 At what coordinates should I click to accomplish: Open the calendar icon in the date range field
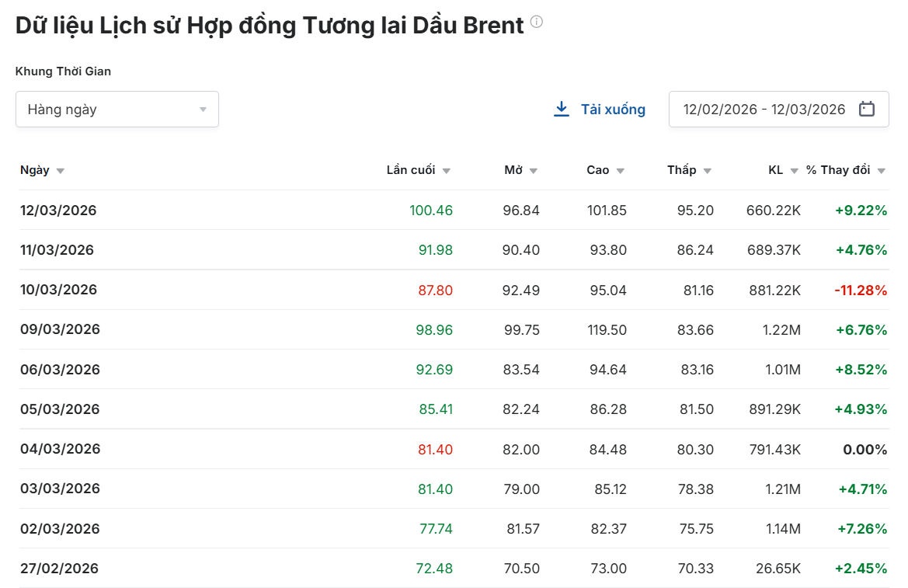tap(868, 109)
